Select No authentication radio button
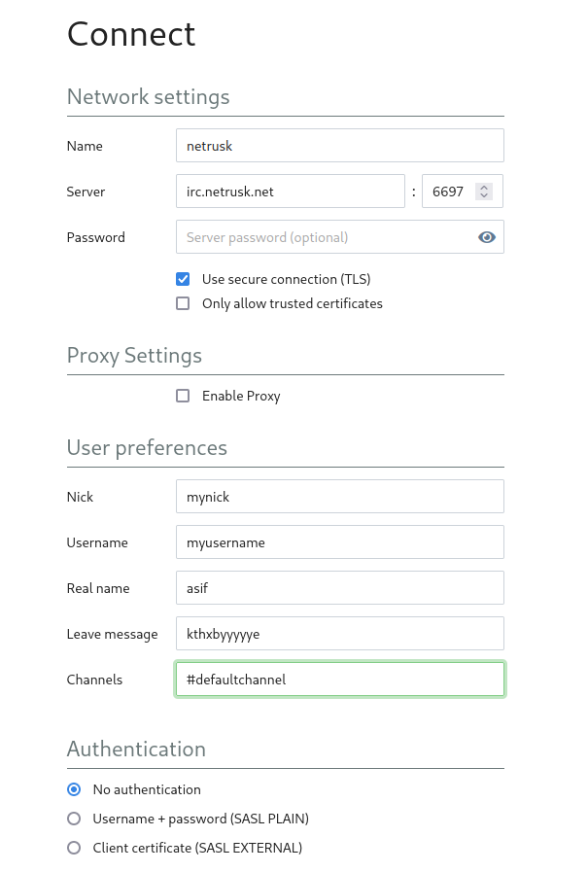Screen dimensions: 588x872 [x=74, y=789]
